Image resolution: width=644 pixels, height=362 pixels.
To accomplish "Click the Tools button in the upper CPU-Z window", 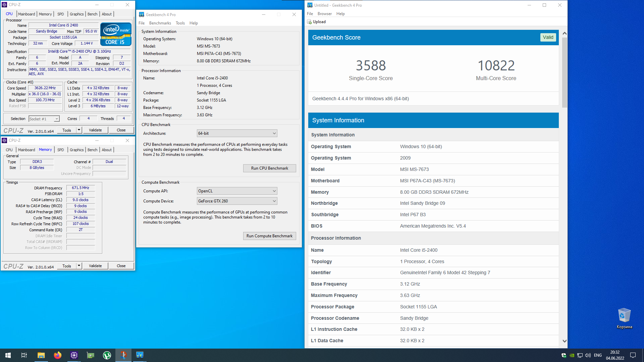I will coord(67,130).
